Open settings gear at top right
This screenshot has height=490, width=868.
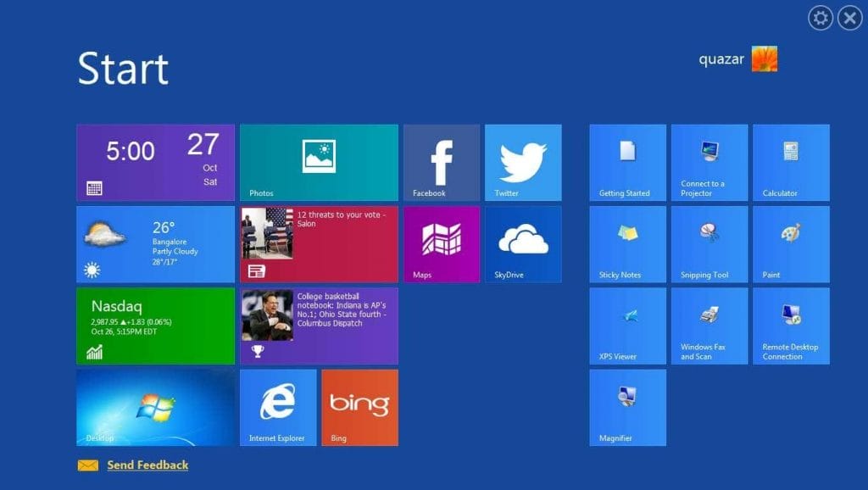point(821,18)
